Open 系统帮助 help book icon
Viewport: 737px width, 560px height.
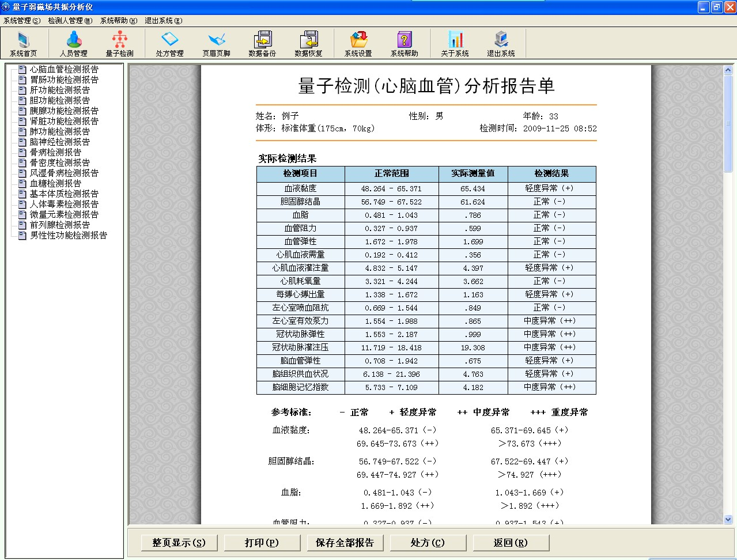point(404,43)
